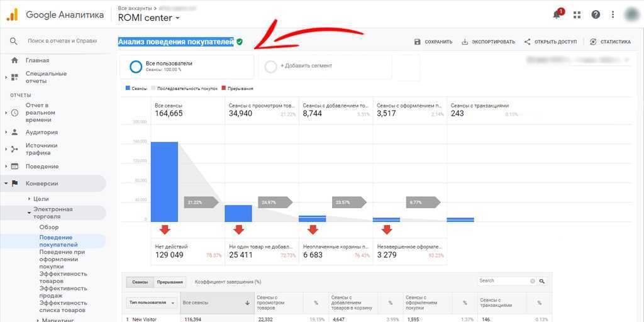The image size is (644, 322).
Task: Switch table to Прерывания view
Action: coord(170,282)
